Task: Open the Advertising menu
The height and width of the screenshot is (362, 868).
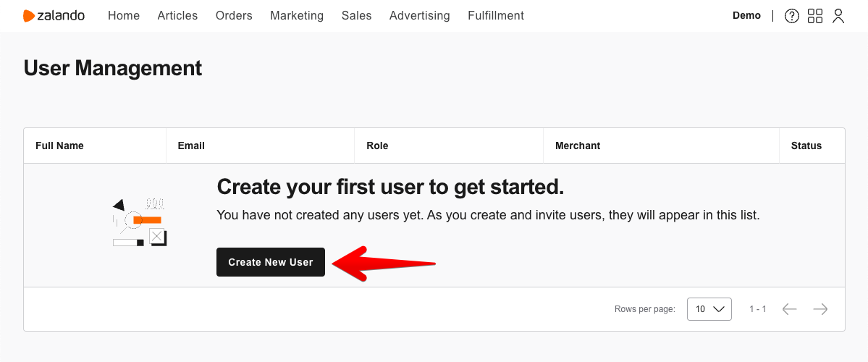Action: 420,16
